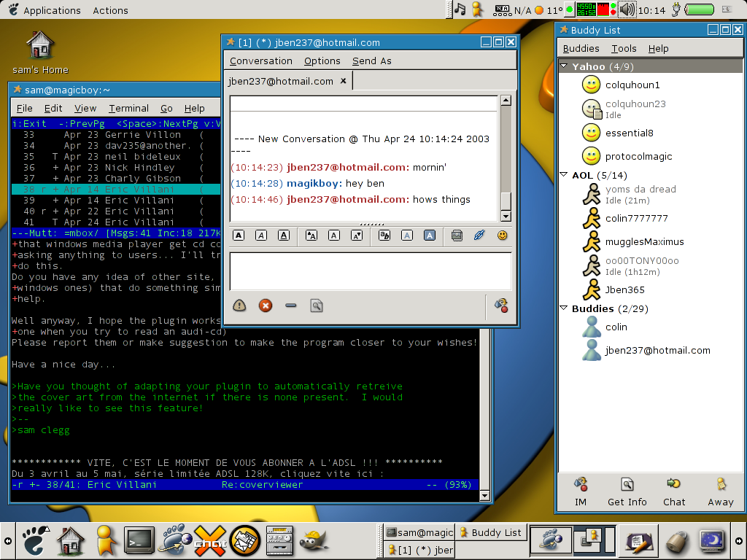Close the jben237@hotmail.com conversation tab
The width and height of the screenshot is (747, 560).
click(343, 81)
